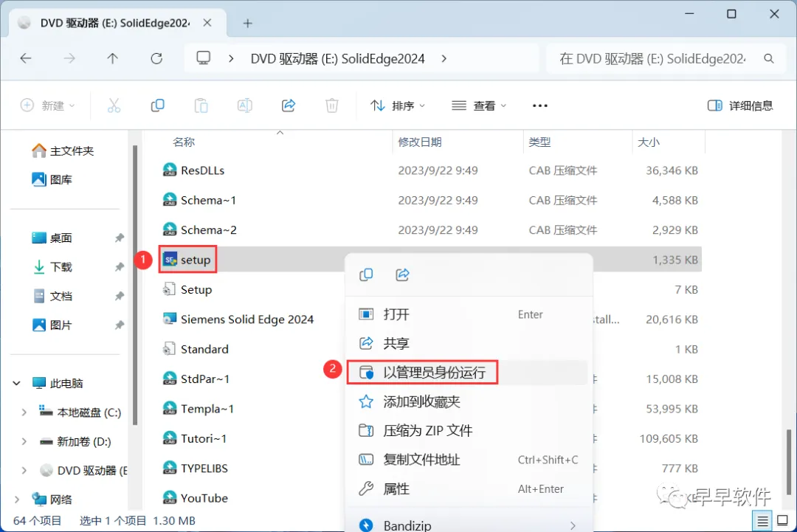This screenshot has height=532, width=797.
Task: Switch to details list view icon
Action: click(x=762, y=521)
